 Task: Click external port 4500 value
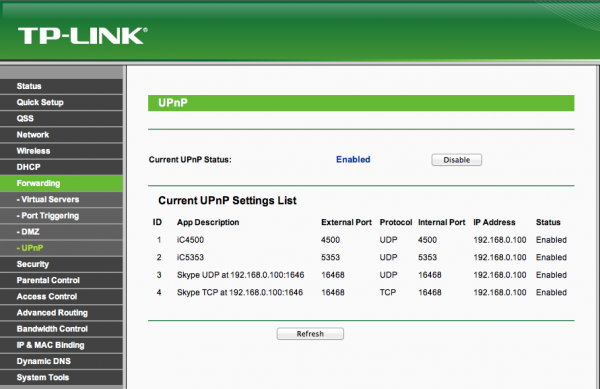[330, 240]
